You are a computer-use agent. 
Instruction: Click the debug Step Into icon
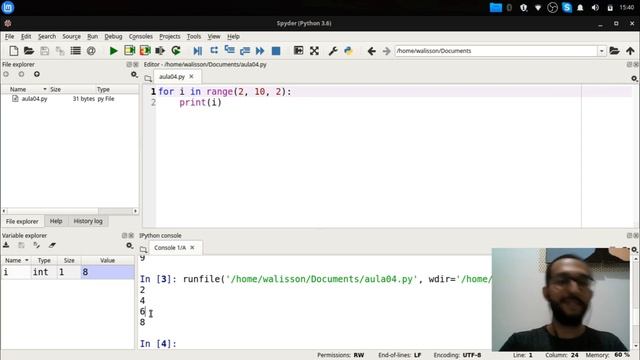pos(229,50)
